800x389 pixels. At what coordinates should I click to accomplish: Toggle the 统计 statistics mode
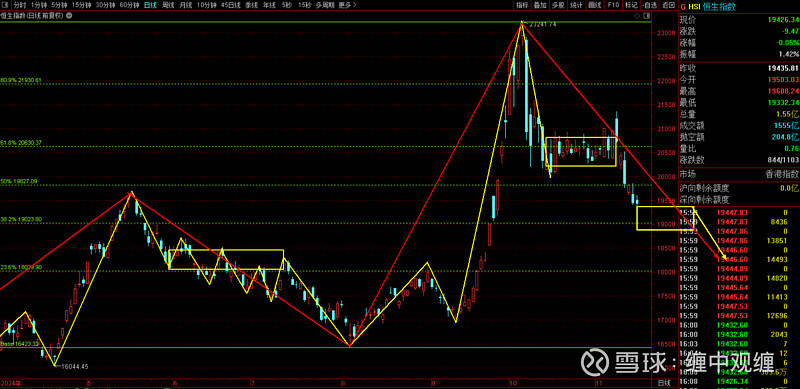click(576, 5)
